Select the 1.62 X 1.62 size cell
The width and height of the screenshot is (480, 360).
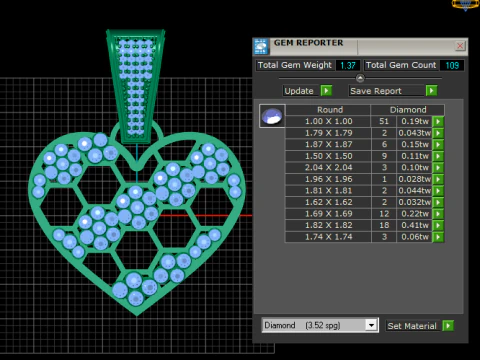[x=328, y=202]
